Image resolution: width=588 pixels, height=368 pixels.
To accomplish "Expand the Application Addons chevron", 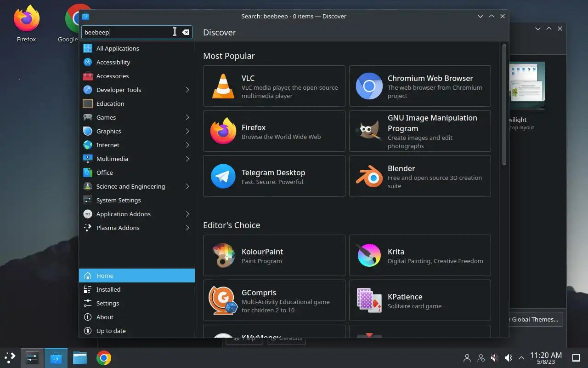I will coord(187,214).
